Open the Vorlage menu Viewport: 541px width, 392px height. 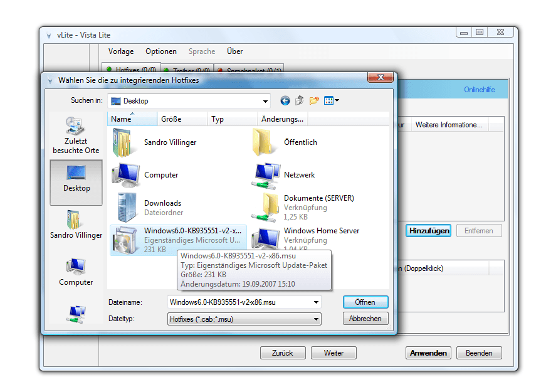(121, 51)
